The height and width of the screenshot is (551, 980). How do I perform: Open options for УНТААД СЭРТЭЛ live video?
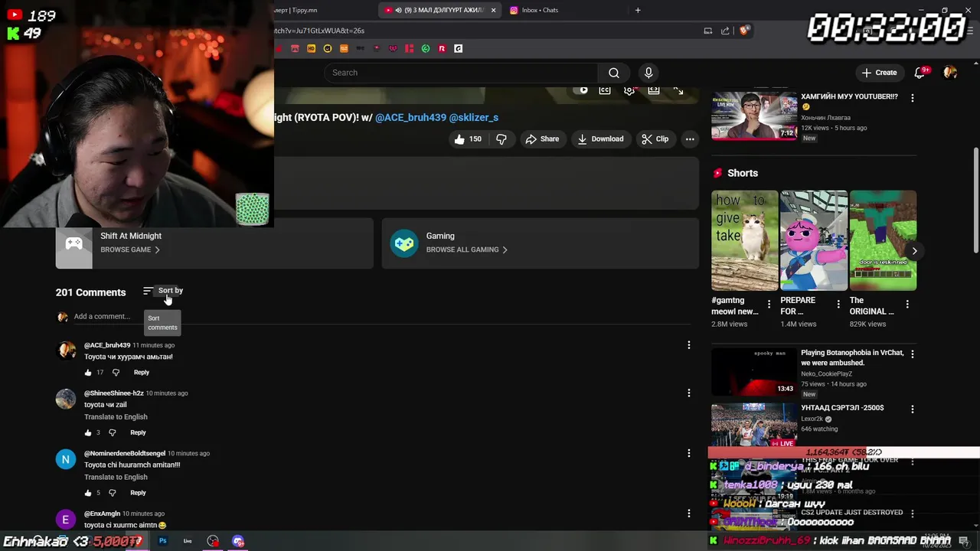pyautogui.click(x=912, y=409)
